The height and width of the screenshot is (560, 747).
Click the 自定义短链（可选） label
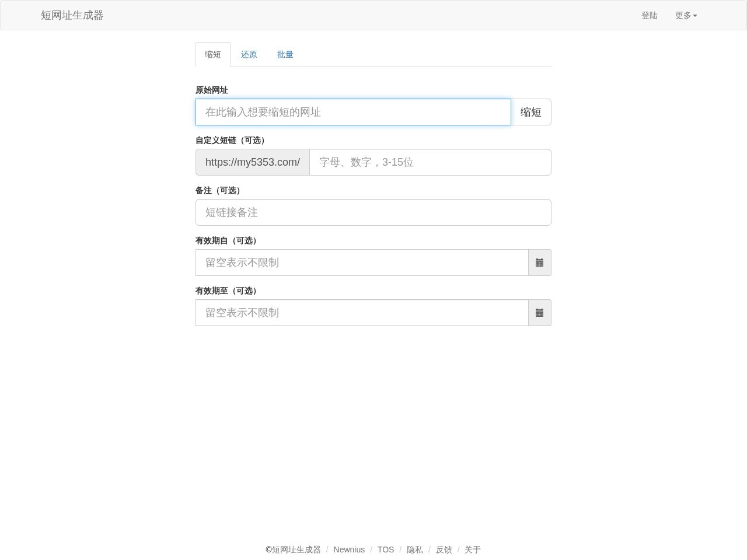pyautogui.click(x=232, y=141)
